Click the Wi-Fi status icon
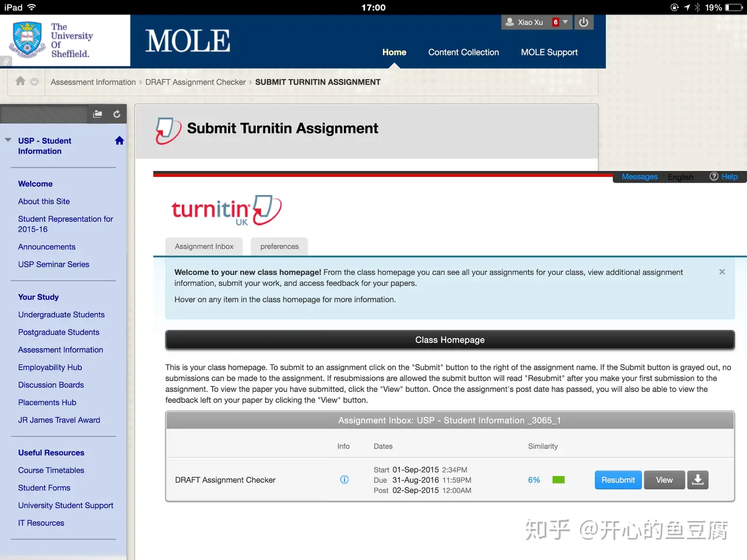This screenshot has height=560, width=747. tap(32, 7)
